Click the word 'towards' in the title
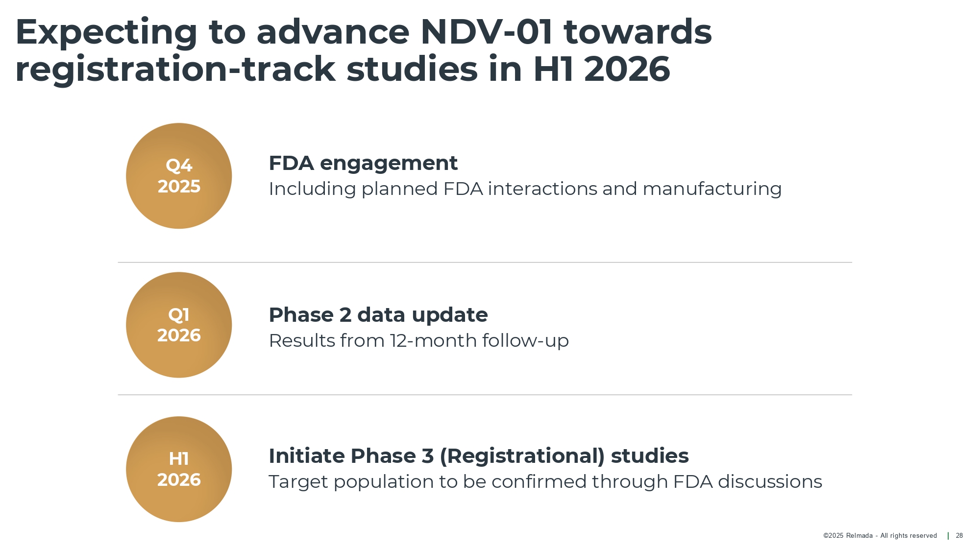 coord(637,32)
